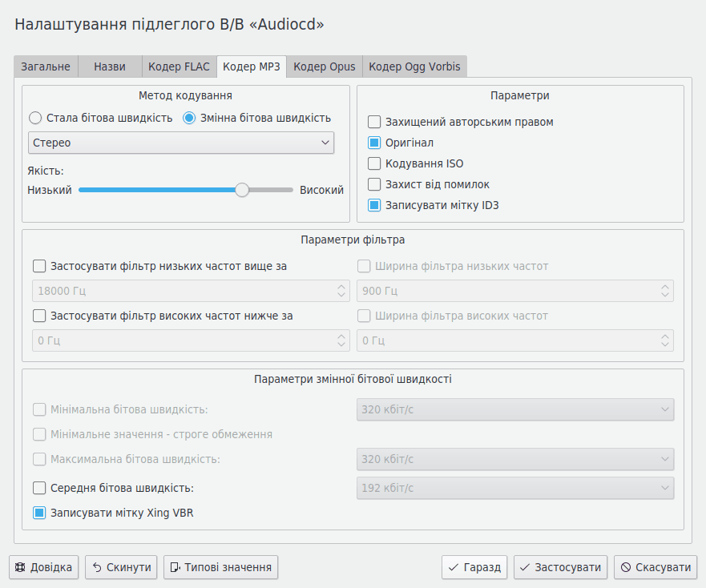Cancel the dialog with the Скасувати button
Viewport: 706px width, 588px height.
pyautogui.click(x=655, y=567)
